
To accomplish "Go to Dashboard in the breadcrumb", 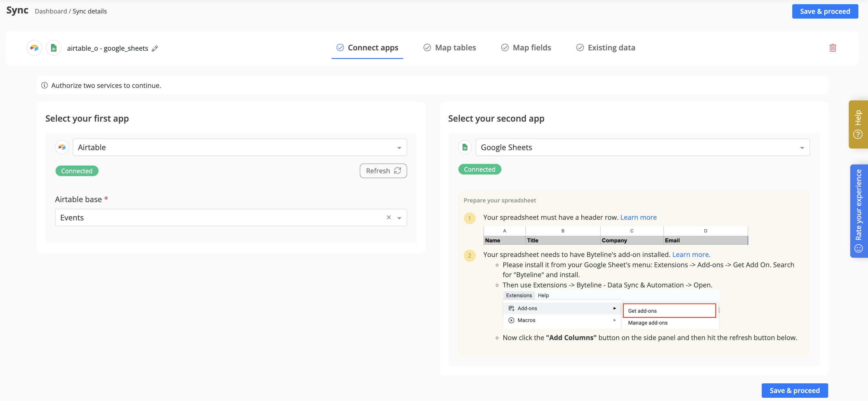I will pos(50,12).
